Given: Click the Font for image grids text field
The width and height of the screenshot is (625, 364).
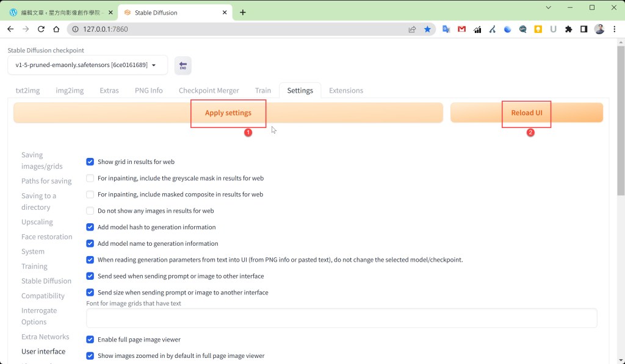Looking at the screenshot, I should (x=341, y=318).
